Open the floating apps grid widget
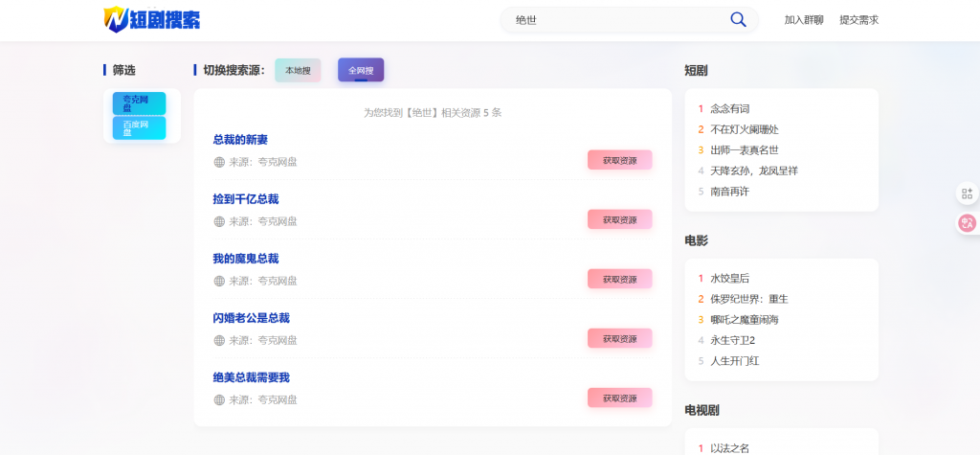The height and width of the screenshot is (455, 980). point(966,193)
